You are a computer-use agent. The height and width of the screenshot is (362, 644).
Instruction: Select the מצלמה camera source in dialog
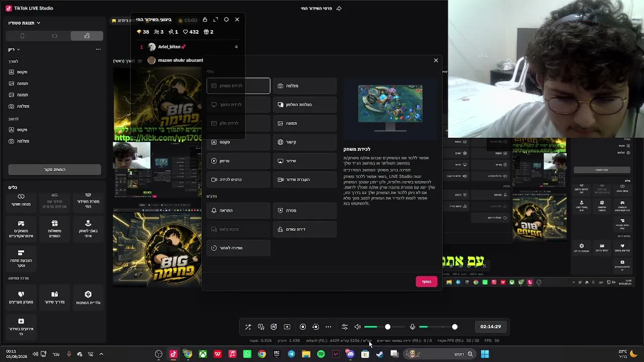(x=305, y=86)
